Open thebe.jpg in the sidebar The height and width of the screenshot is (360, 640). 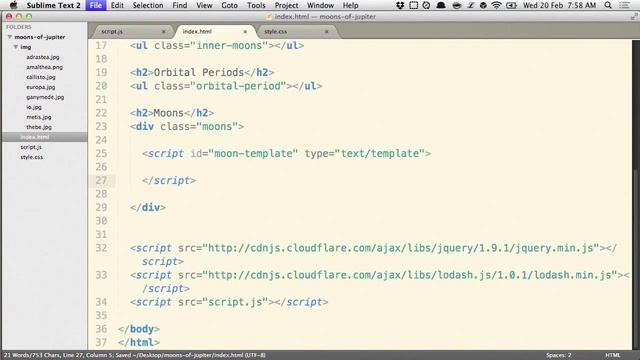click(39, 127)
